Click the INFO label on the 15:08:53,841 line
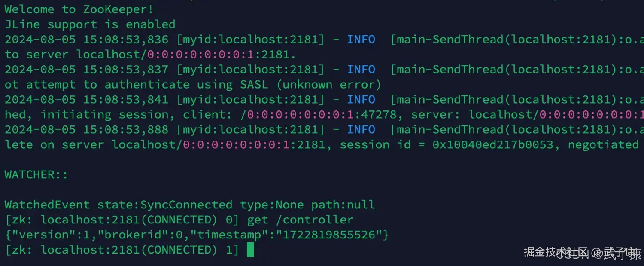Viewport: 644px width, 266px height. pyautogui.click(x=361, y=100)
